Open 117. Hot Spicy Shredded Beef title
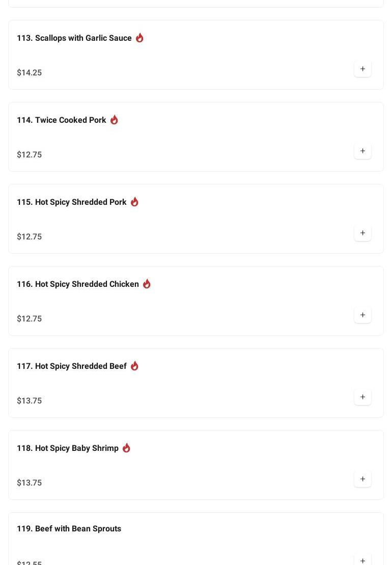 click(x=72, y=366)
